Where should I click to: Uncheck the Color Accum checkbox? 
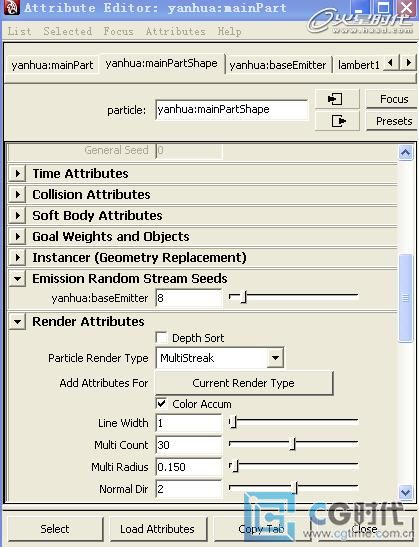[161, 404]
